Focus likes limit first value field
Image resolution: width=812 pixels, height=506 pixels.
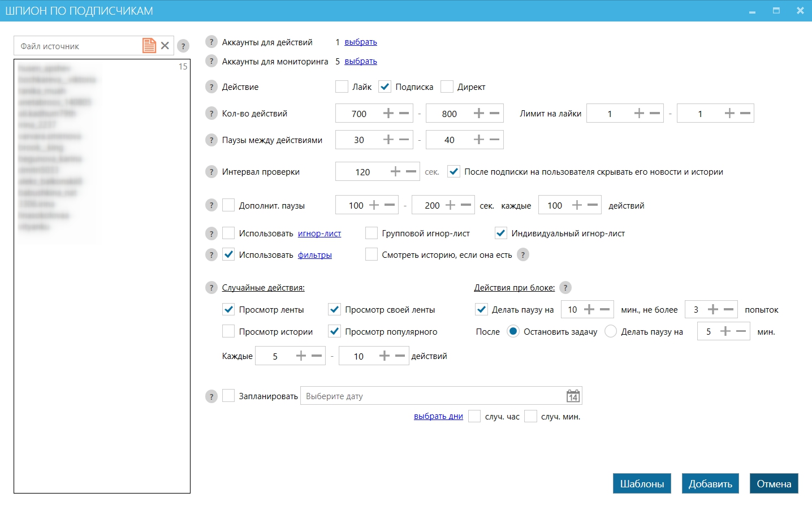[610, 113]
